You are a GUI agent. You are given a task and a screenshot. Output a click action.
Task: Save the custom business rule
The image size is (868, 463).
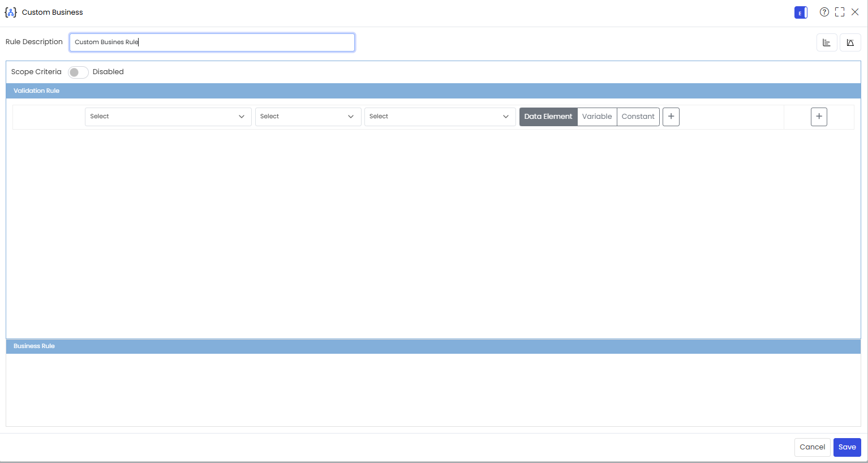tap(847, 447)
